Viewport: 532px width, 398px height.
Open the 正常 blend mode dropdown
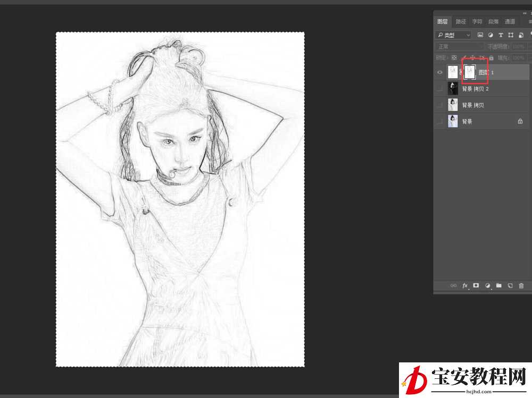pos(460,46)
